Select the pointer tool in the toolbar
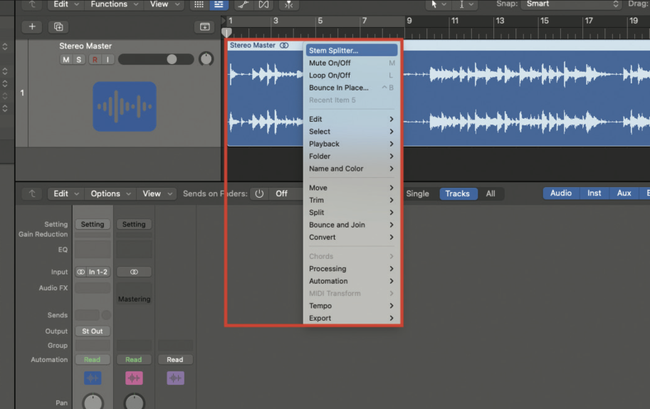Screen dimensions: 650x409 [433, 5]
